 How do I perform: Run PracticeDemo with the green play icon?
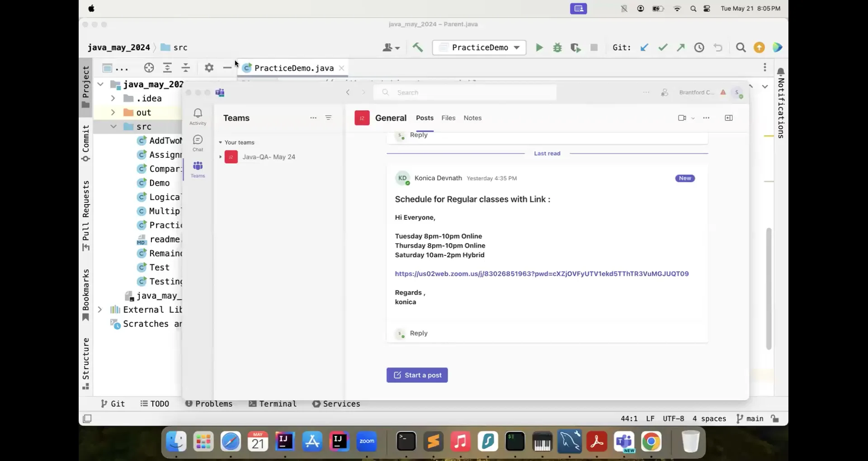(539, 47)
